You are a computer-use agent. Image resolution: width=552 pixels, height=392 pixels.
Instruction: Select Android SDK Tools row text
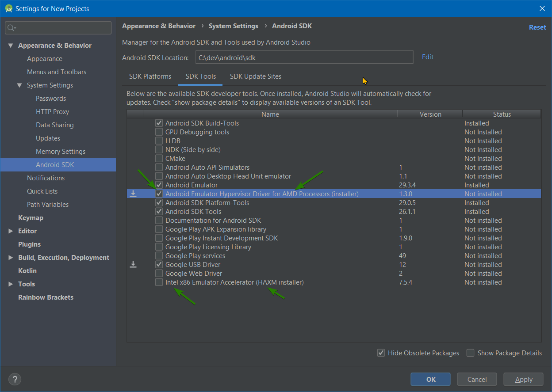[x=193, y=212]
